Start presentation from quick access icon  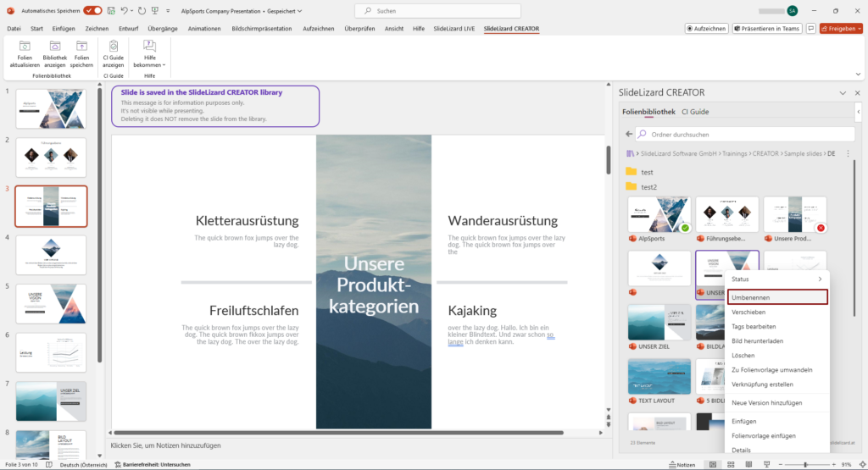click(155, 10)
